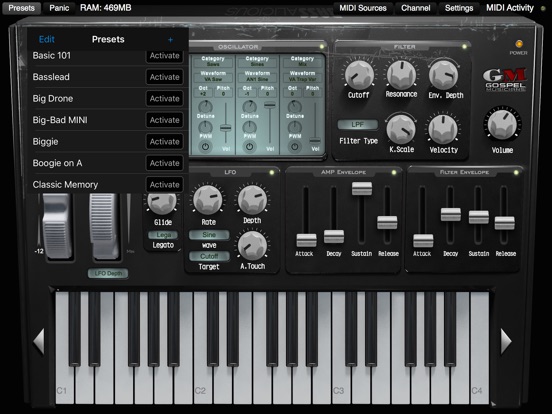Click the A.Touch knob in LFO panel
This screenshot has width=552, height=414.
tap(252, 245)
